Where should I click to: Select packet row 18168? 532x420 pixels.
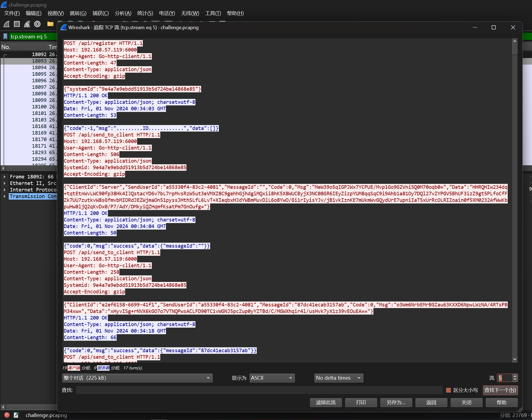pos(29,126)
